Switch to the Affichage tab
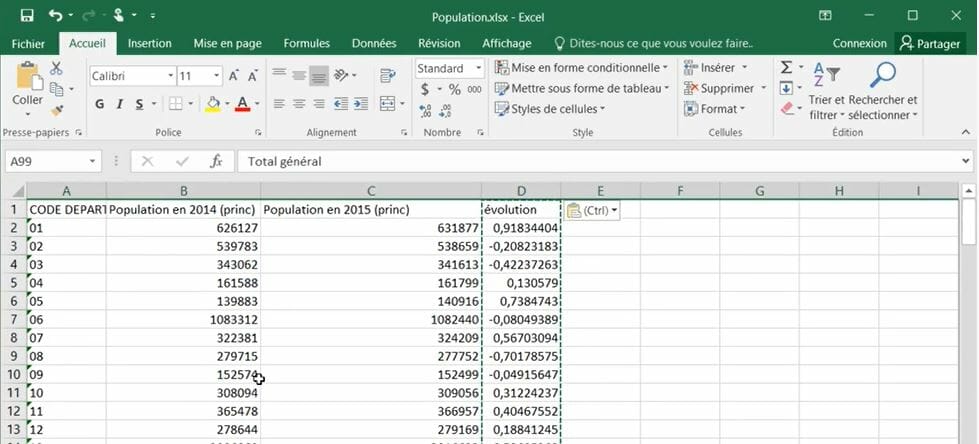 click(x=506, y=44)
